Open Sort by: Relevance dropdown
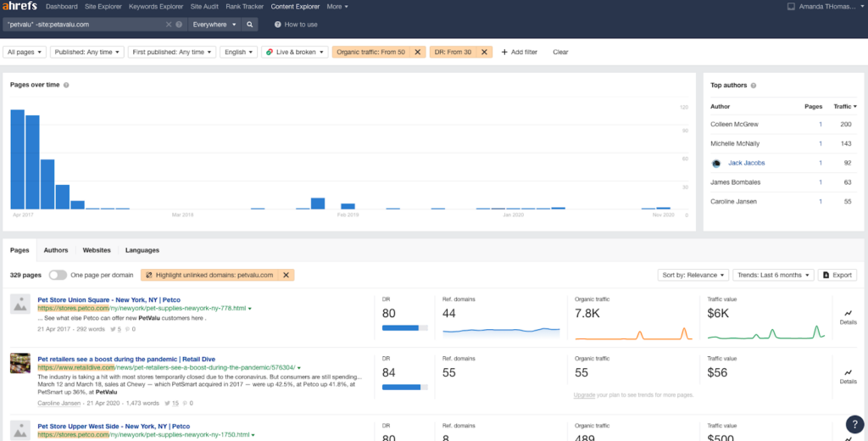Viewport: 868px width, 441px height. (693, 276)
